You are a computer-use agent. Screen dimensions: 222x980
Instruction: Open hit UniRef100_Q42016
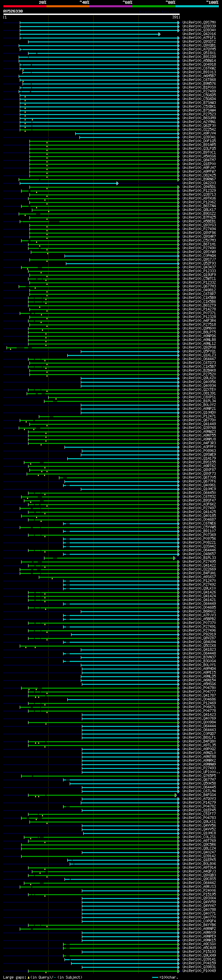(199, 34)
